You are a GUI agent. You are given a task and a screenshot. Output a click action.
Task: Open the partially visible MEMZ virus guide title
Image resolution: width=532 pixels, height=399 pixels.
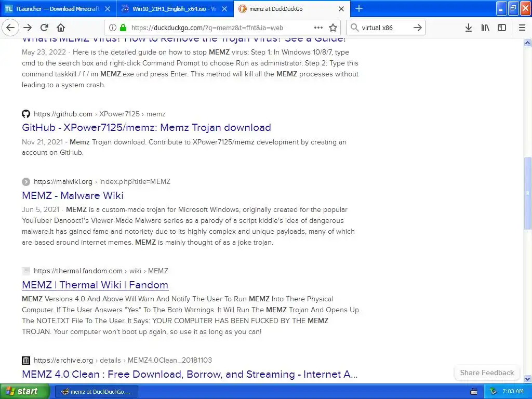(x=184, y=39)
